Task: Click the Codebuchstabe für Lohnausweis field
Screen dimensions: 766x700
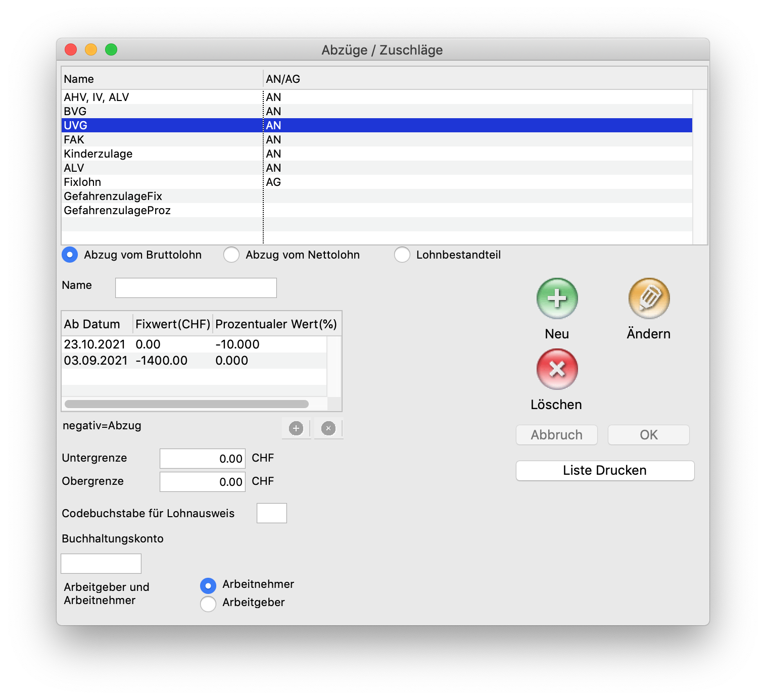Action: pyautogui.click(x=271, y=513)
